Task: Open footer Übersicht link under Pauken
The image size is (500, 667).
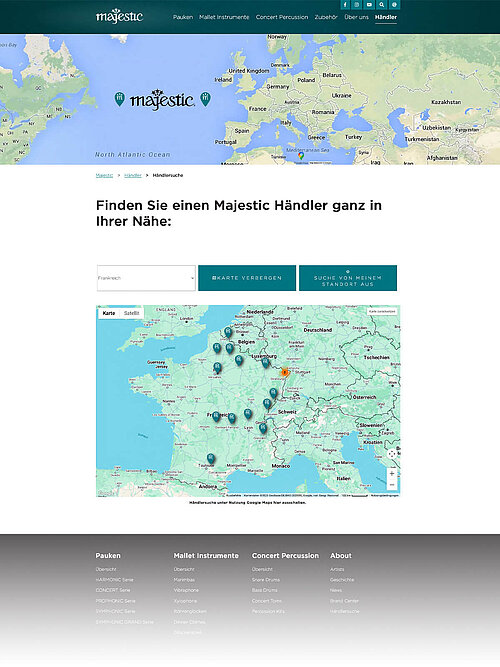Action: (106, 569)
